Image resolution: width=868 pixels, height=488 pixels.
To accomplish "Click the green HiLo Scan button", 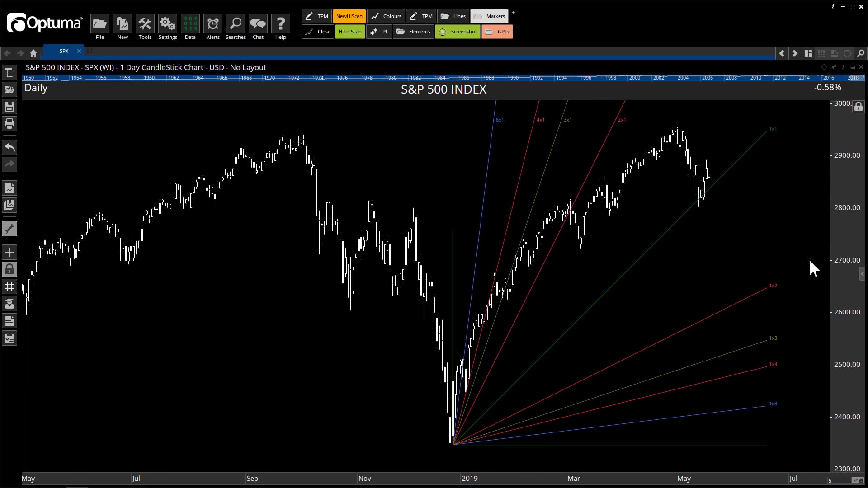I will click(x=350, y=32).
